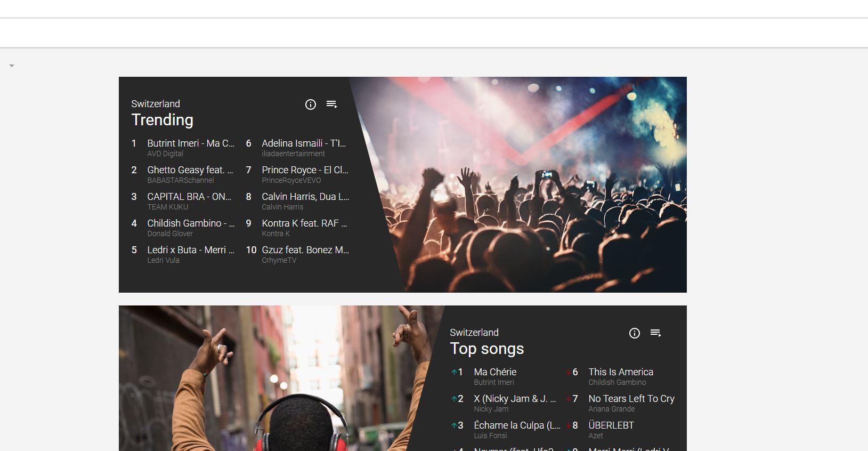
Task: Open info icon on Top songs card
Action: (x=635, y=333)
